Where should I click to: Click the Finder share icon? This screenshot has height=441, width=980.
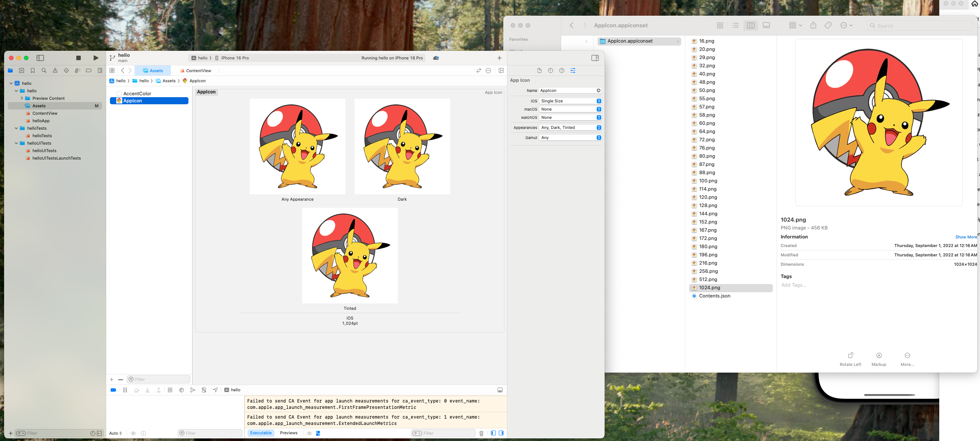(813, 25)
